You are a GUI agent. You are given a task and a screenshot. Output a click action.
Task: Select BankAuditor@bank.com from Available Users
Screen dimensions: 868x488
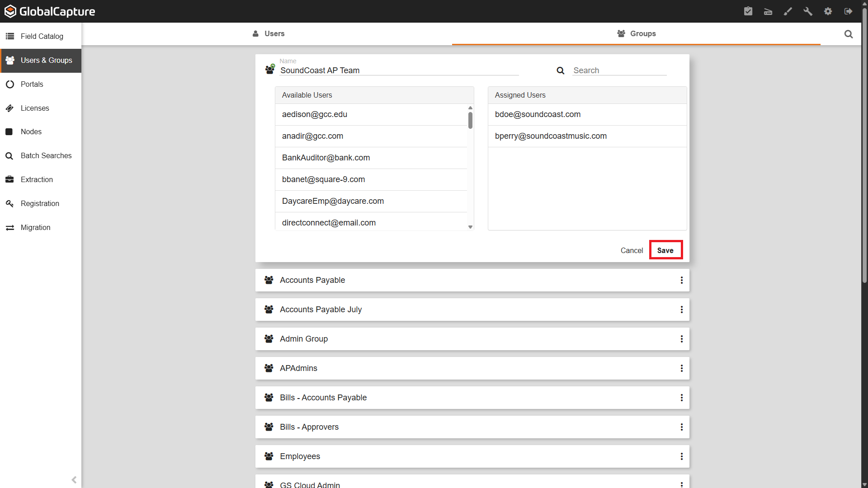click(x=371, y=158)
